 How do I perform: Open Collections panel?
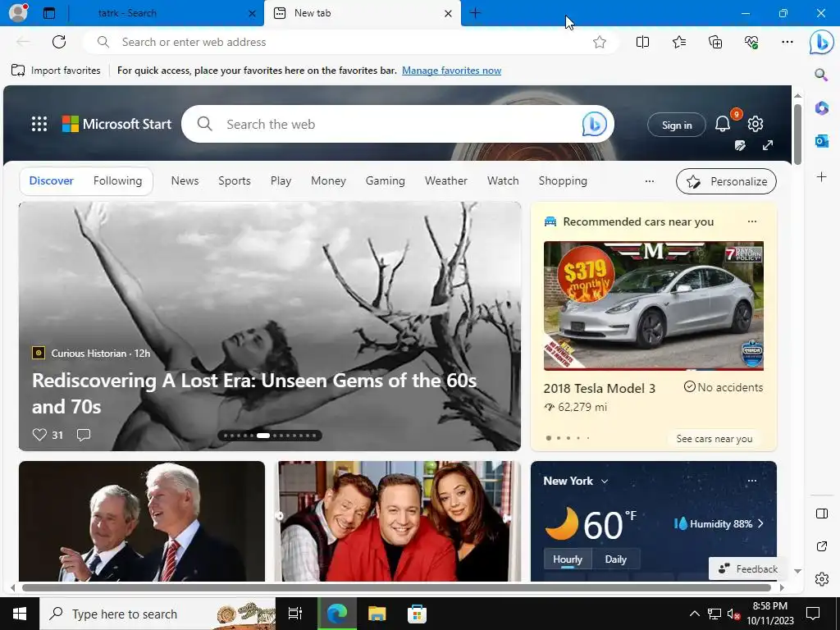point(715,42)
